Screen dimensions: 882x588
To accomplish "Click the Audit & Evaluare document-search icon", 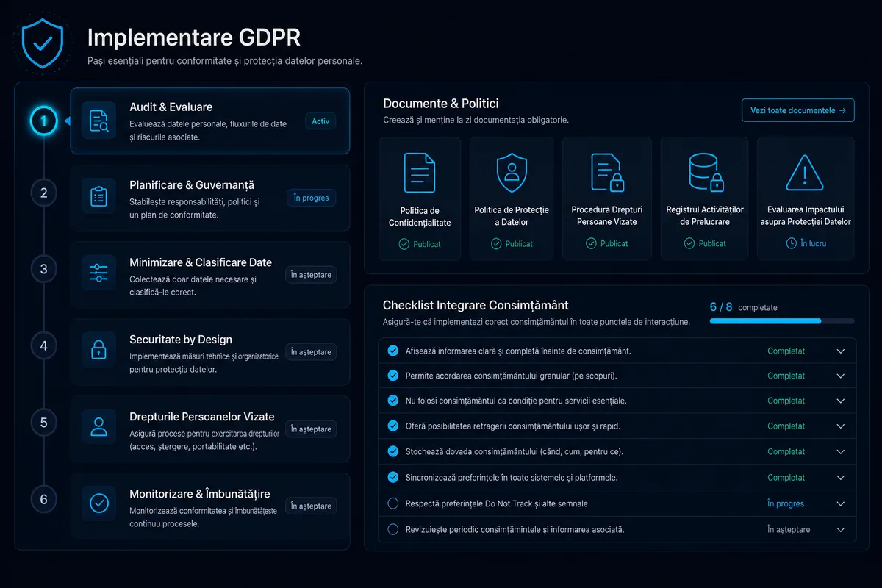I will (98, 121).
